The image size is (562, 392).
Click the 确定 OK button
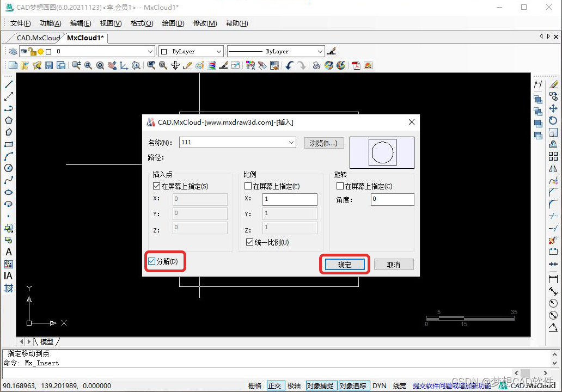click(x=345, y=265)
